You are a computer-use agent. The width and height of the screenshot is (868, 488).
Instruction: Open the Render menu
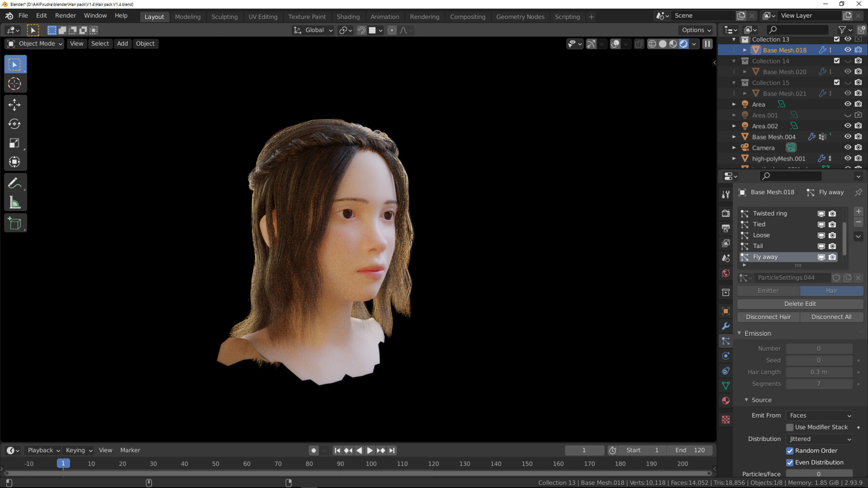click(x=66, y=15)
